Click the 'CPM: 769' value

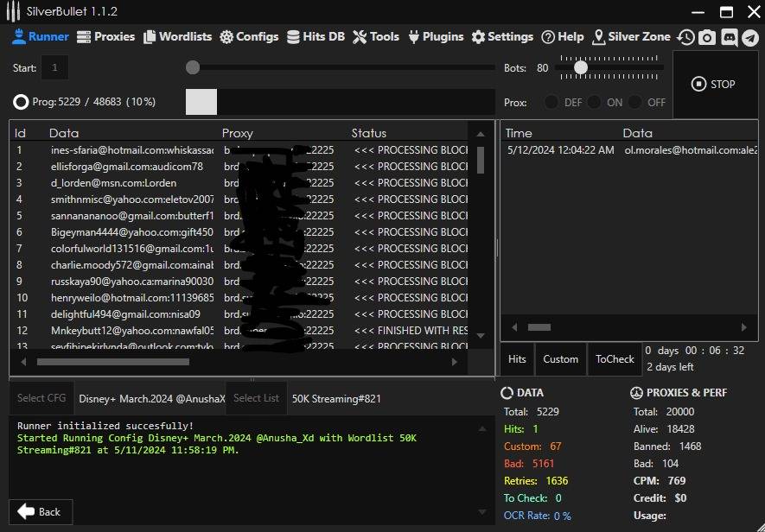[660, 481]
